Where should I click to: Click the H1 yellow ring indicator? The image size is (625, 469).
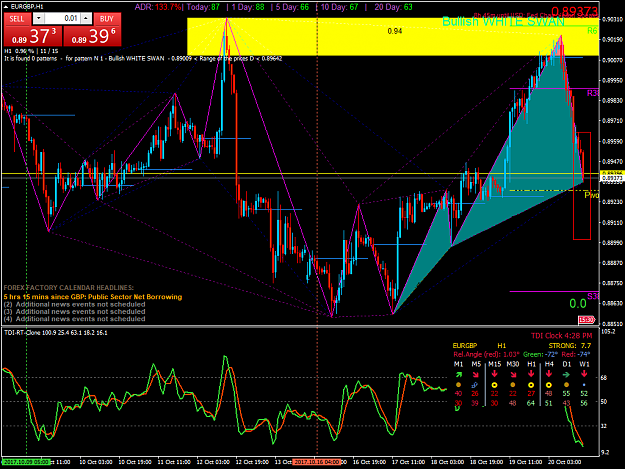coord(531,385)
